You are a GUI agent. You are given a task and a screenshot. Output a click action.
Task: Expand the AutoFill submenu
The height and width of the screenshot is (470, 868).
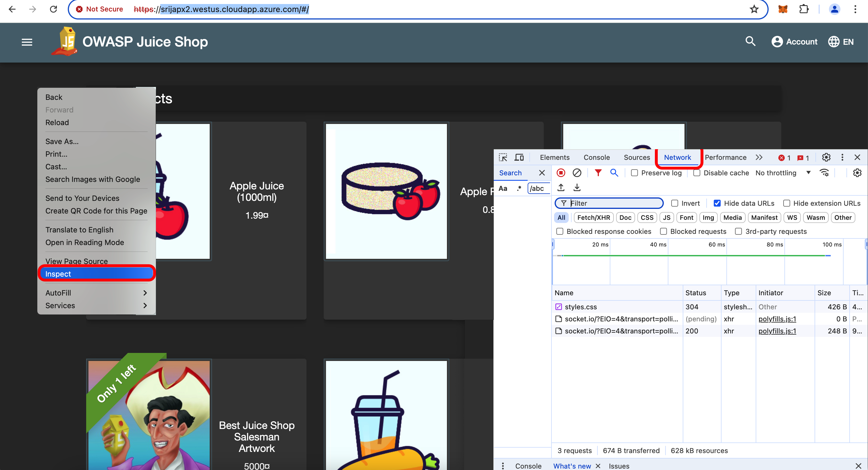click(x=97, y=293)
